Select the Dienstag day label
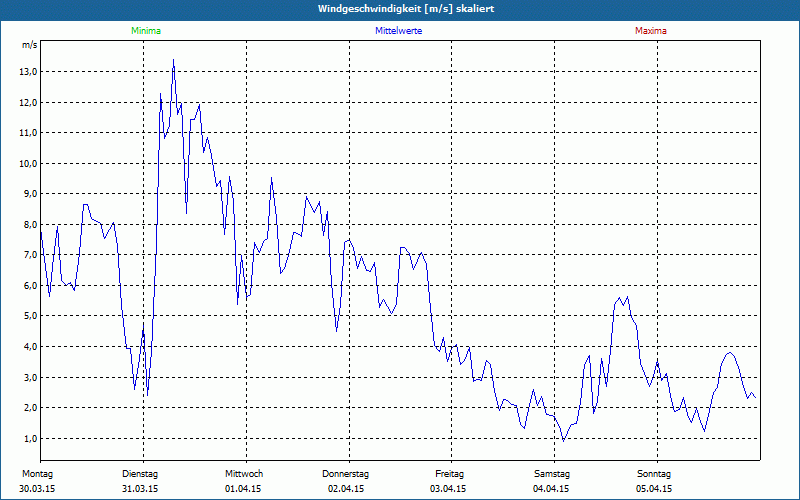 click(140, 474)
